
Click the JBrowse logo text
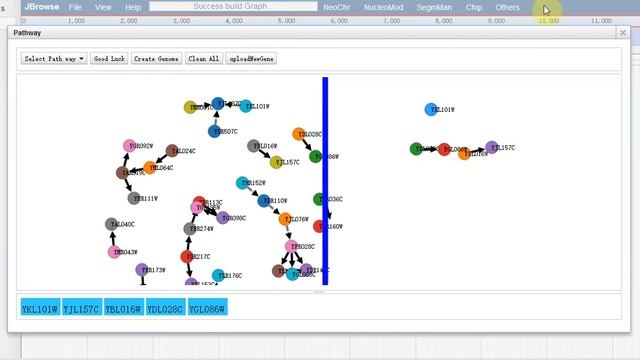[x=42, y=7]
